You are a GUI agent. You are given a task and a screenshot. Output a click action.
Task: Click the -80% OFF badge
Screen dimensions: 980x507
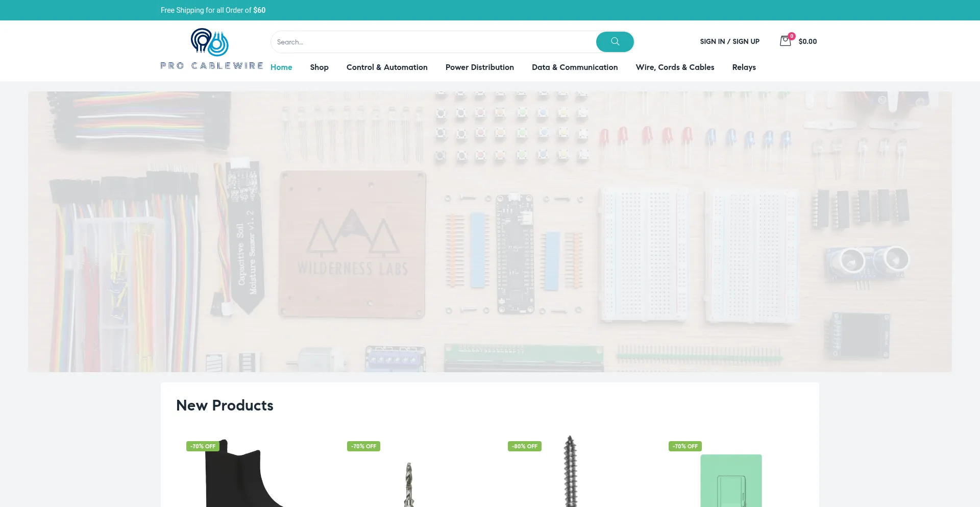tap(524, 446)
